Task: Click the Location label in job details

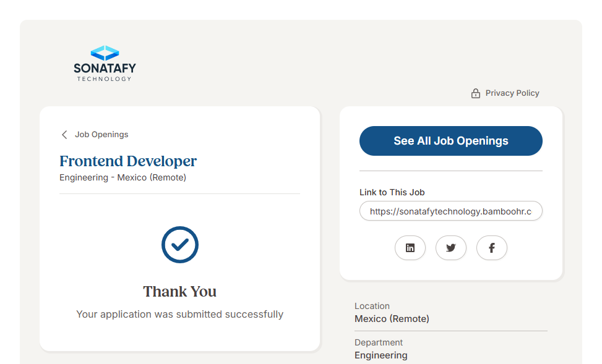Action: [372, 306]
